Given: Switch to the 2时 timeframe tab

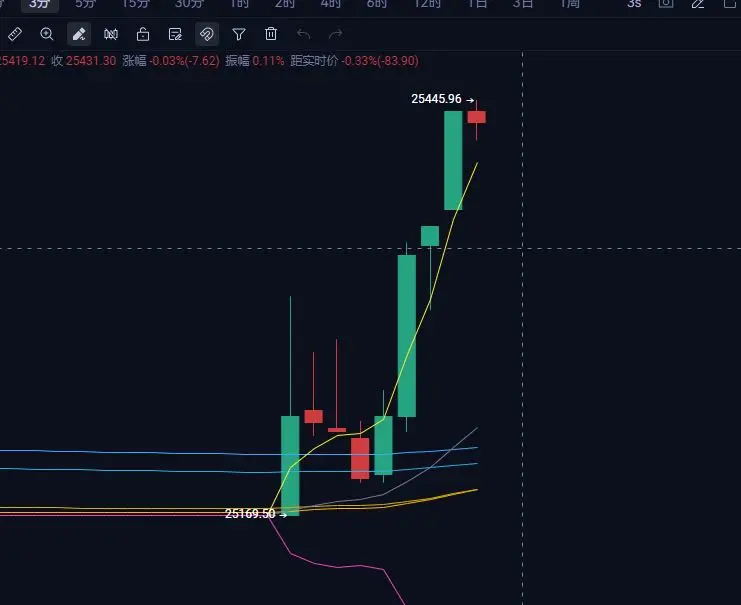Looking at the screenshot, I should [285, 4].
